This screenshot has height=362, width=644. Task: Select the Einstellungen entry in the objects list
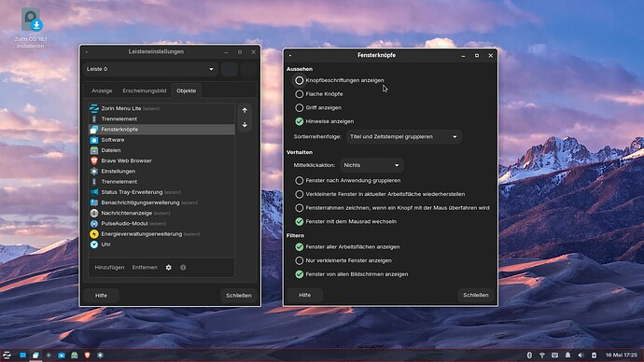[x=161, y=171]
